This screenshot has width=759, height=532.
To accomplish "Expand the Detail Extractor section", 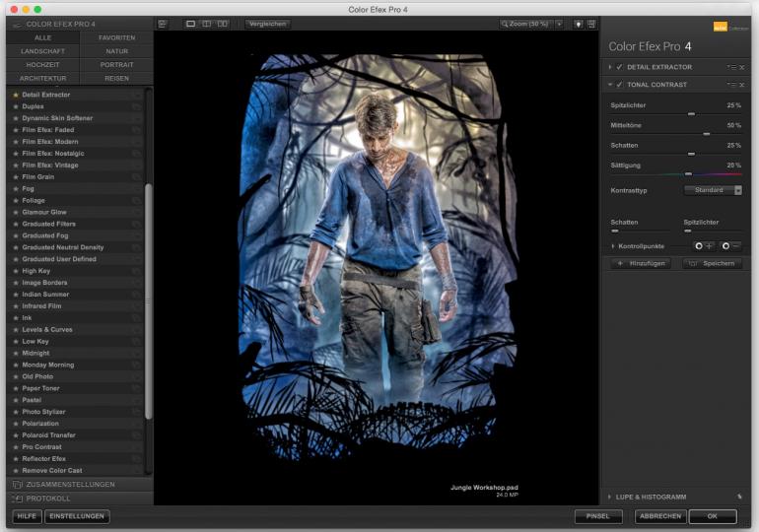I will coord(610,67).
